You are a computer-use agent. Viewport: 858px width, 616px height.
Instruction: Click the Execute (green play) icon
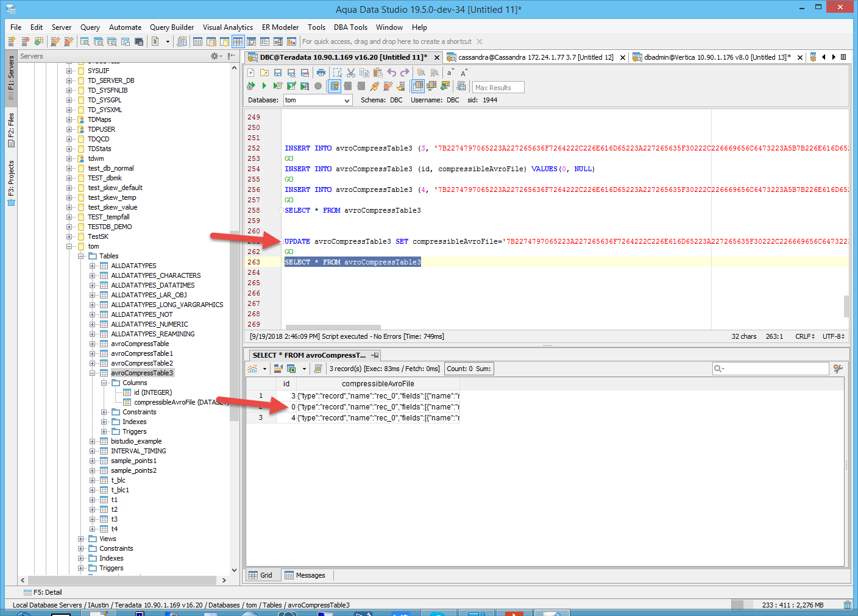pos(264,86)
